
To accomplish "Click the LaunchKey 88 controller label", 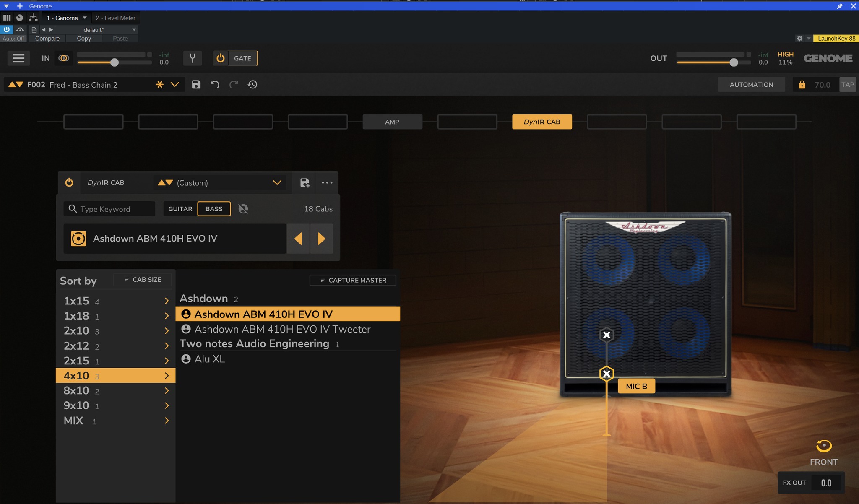I will click(836, 39).
